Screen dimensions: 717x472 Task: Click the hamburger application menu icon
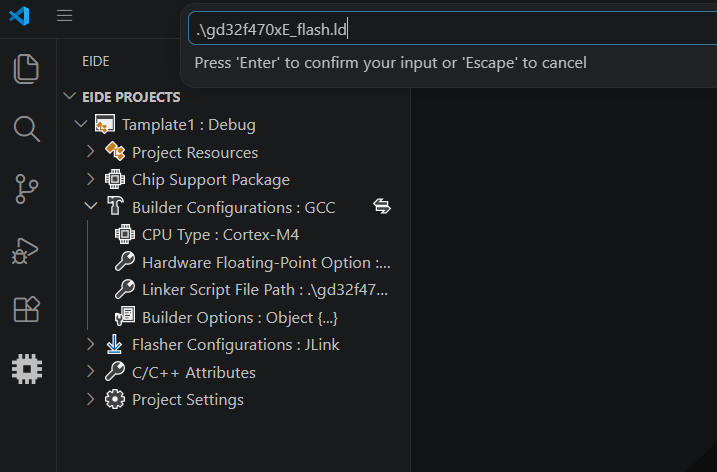click(64, 16)
